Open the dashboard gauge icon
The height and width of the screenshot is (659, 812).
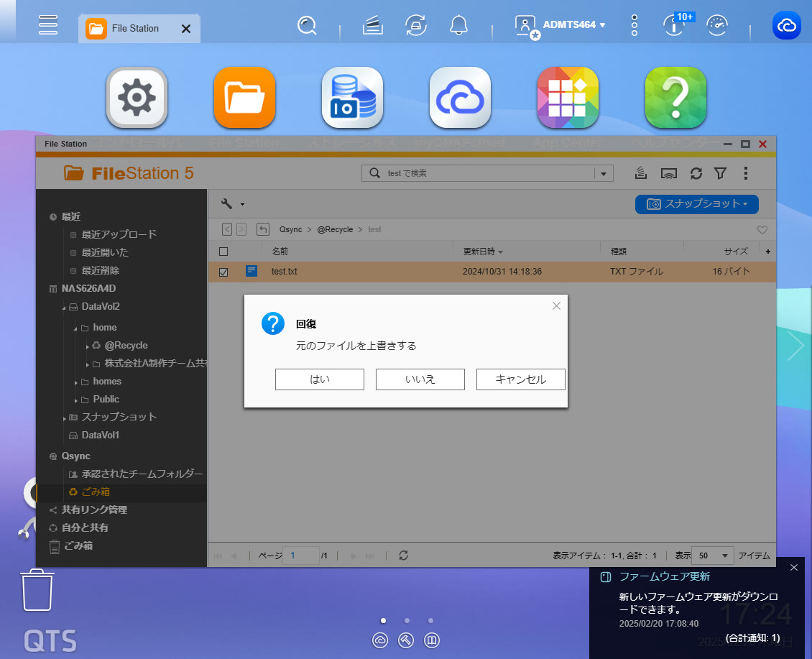click(x=717, y=25)
